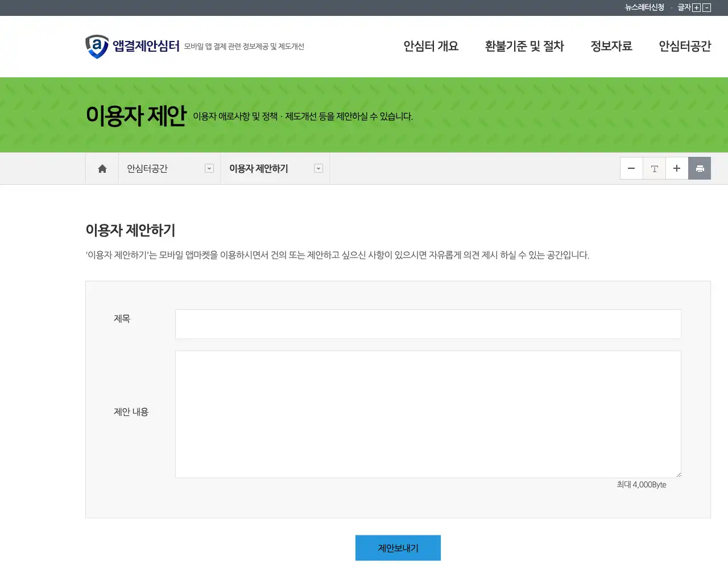Screen dimensions: 728x582
Task: Expand the 안심터공간 breadcrumb dropdown
Action: [209, 168]
